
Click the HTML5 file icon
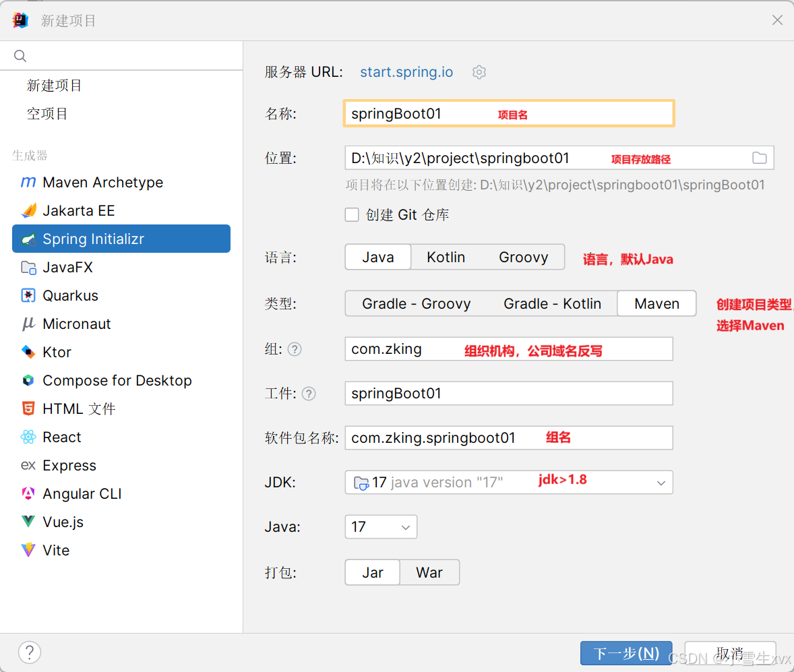(x=28, y=408)
